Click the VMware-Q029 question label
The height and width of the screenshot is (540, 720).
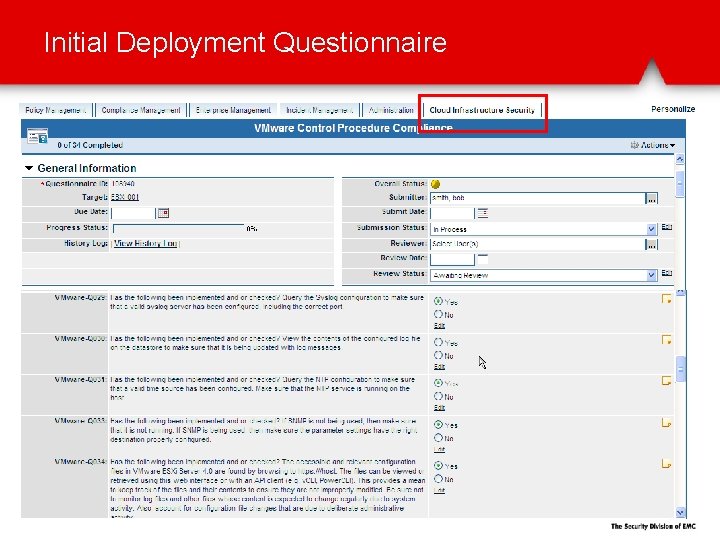(80, 298)
